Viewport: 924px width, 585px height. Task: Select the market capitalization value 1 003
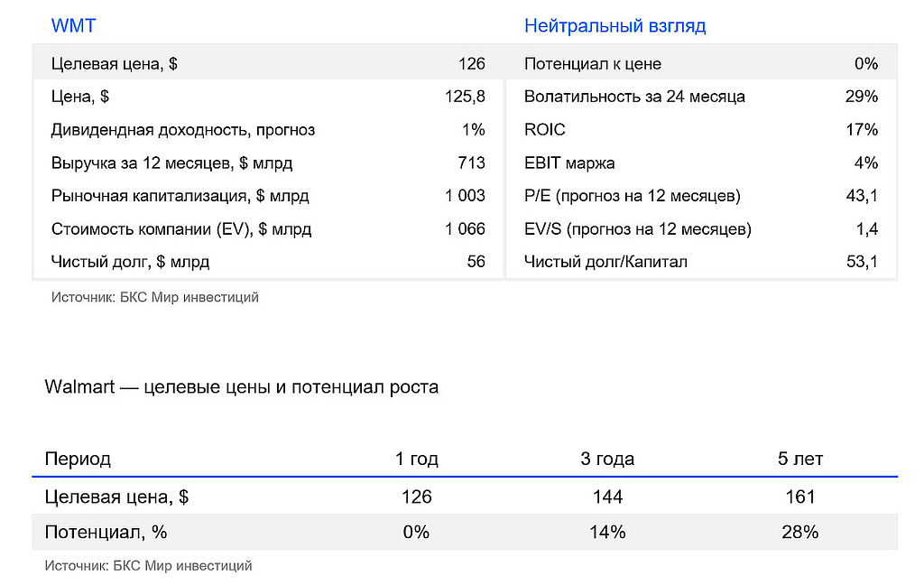(x=465, y=196)
